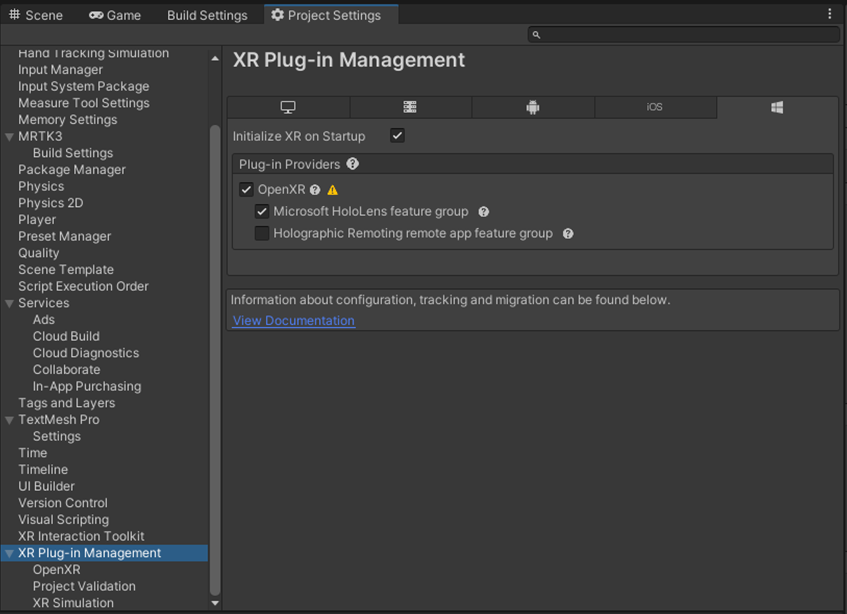Open Input Manager settings
Screen dimensions: 847x614
point(60,70)
